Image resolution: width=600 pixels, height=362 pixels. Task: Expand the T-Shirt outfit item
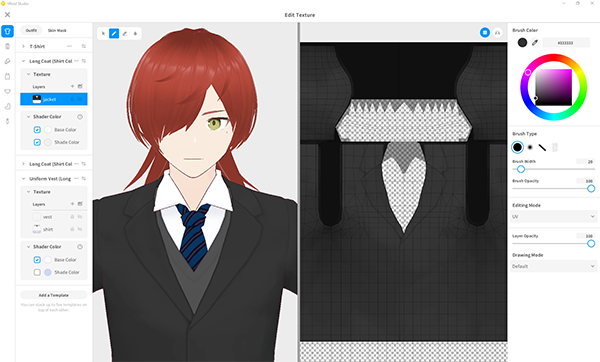coord(23,46)
